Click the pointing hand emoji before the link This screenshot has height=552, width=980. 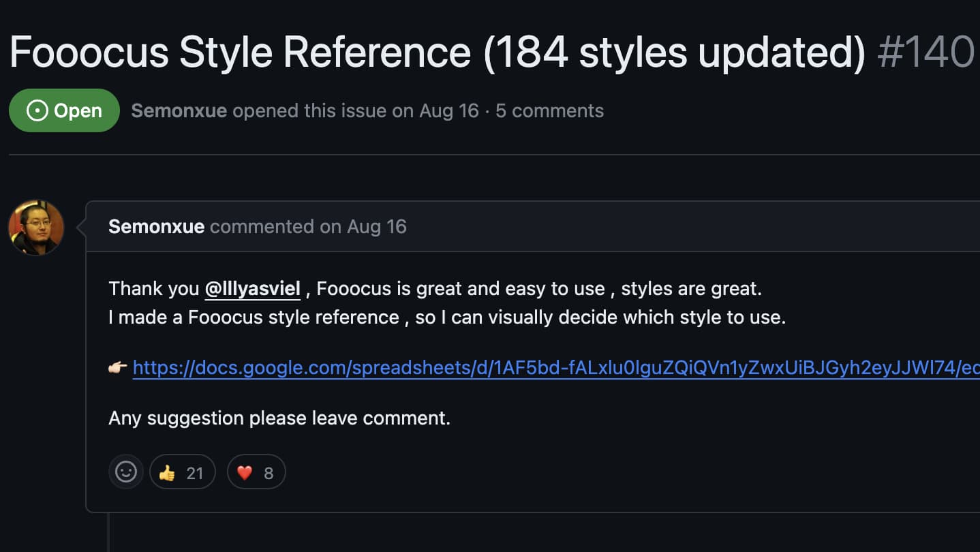[118, 369]
